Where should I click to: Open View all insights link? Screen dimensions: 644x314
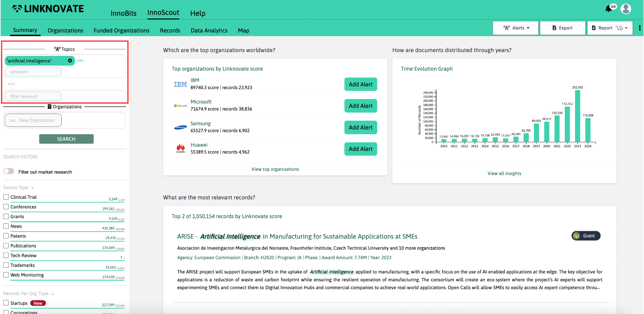point(504,173)
